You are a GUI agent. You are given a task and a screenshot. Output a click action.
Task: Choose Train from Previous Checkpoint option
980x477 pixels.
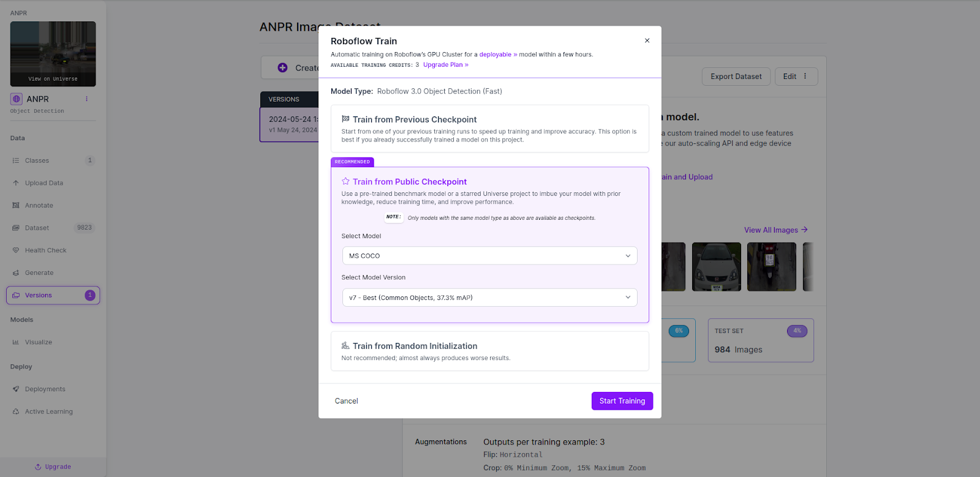coord(489,129)
